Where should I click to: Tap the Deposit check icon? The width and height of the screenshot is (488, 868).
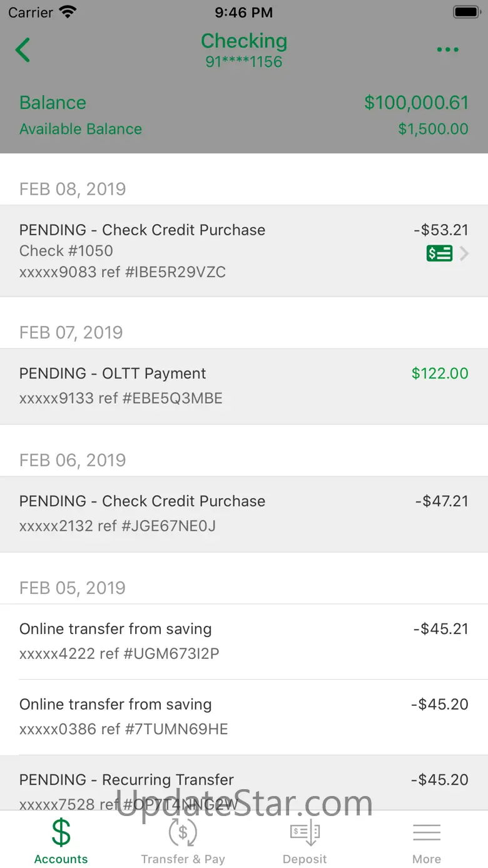pos(305,833)
